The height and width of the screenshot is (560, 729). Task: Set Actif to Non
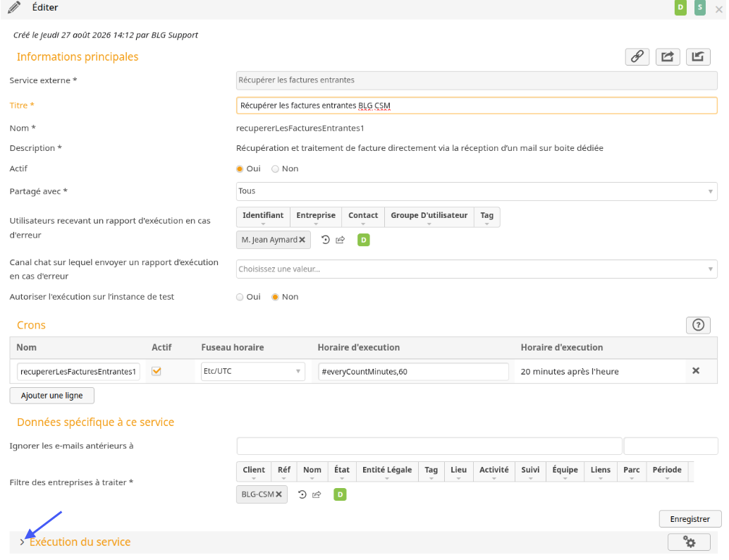click(275, 169)
